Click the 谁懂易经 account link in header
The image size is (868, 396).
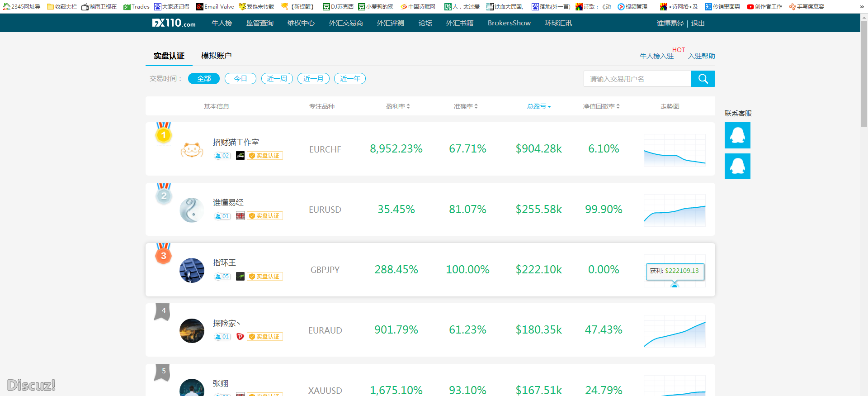(670, 24)
